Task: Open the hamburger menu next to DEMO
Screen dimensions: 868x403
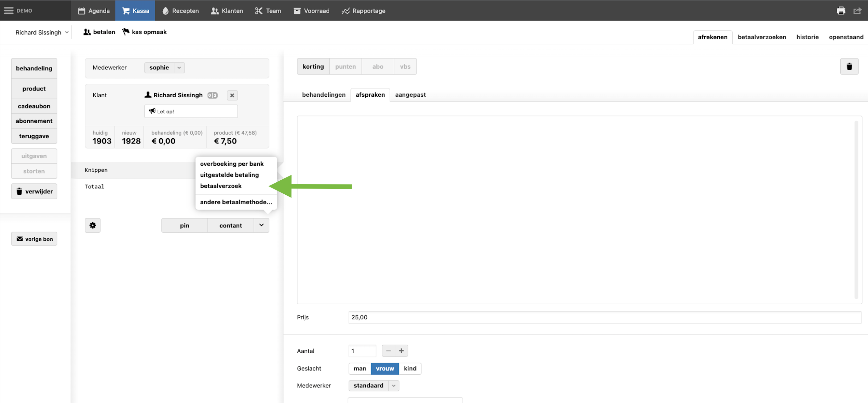Action: (x=9, y=11)
